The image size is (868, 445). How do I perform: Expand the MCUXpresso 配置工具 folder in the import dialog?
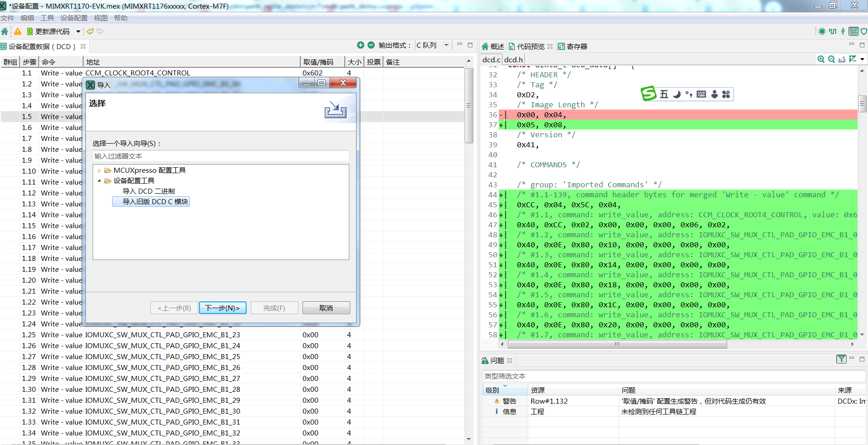tap(99, 170)
